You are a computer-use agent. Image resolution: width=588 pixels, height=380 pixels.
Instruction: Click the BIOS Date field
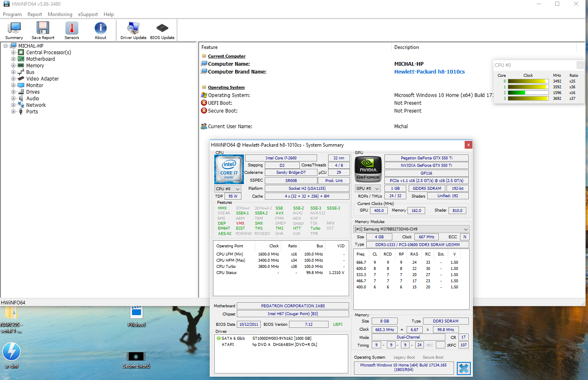point(249,325)
